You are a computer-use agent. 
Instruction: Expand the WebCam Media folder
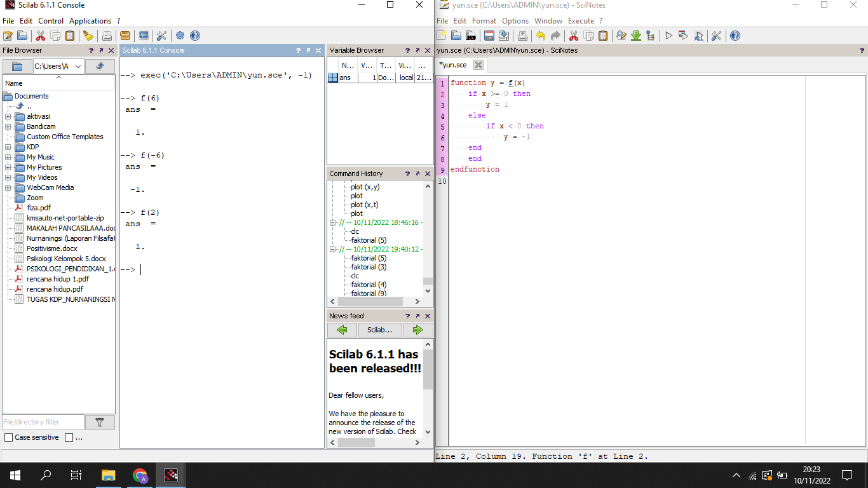[8, 187]
